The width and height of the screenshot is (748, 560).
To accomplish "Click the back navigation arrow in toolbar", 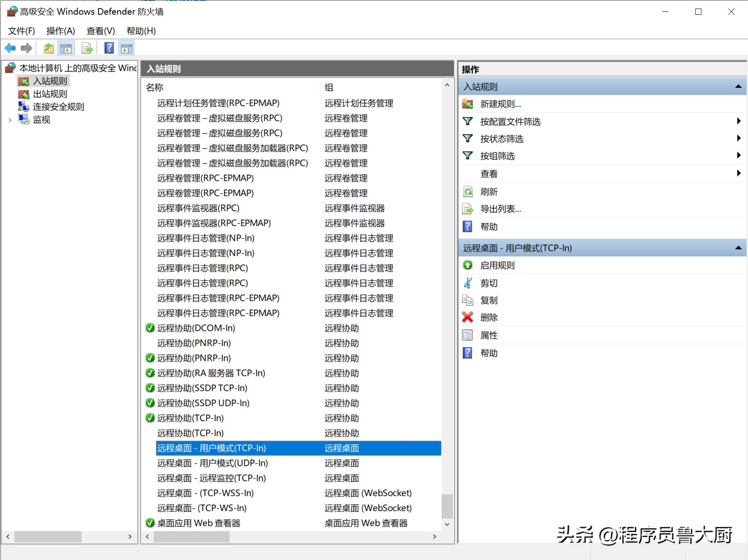I will [x=10, y=48].
